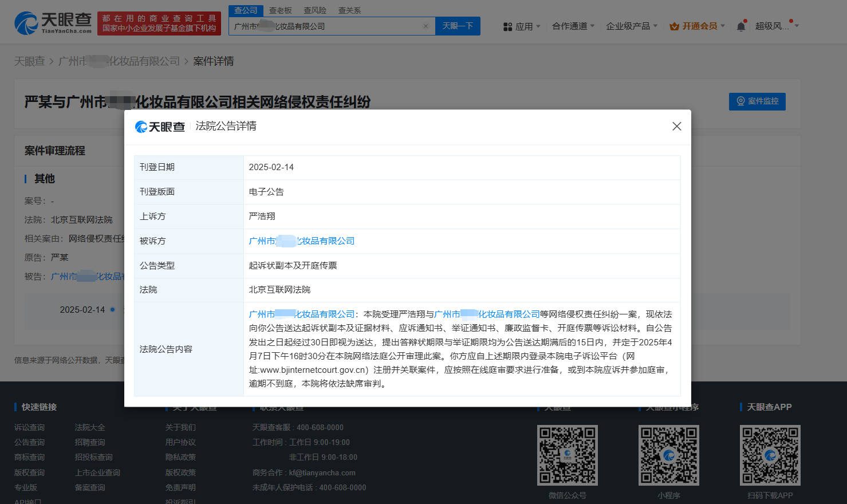Image resolution: width=847 pixels, height=504 pixels.
Task: Click the 案件监控 button
Action: click(757, 101)
